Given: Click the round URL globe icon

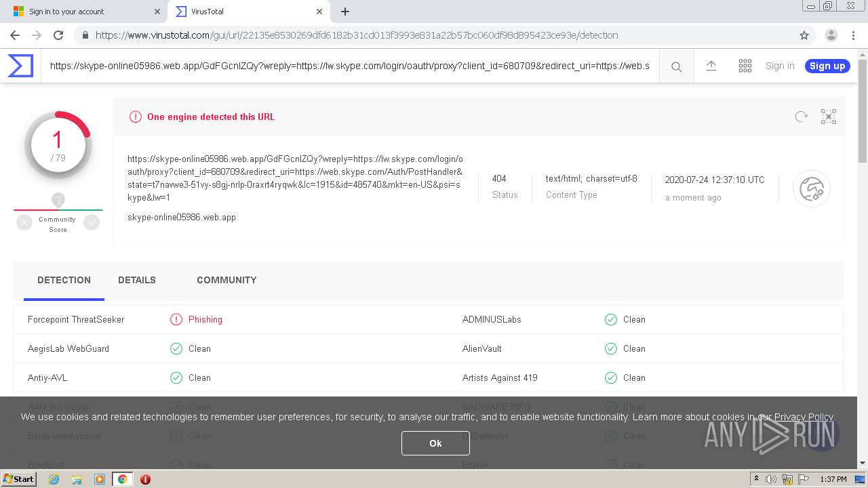Looking at the screenshot, I should tap(812, 188).
